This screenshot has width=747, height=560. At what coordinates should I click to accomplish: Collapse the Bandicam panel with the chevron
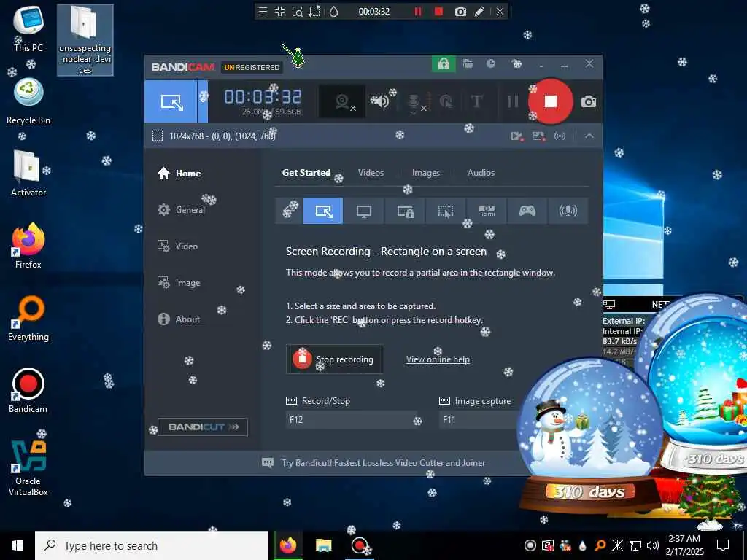(589, 136)
